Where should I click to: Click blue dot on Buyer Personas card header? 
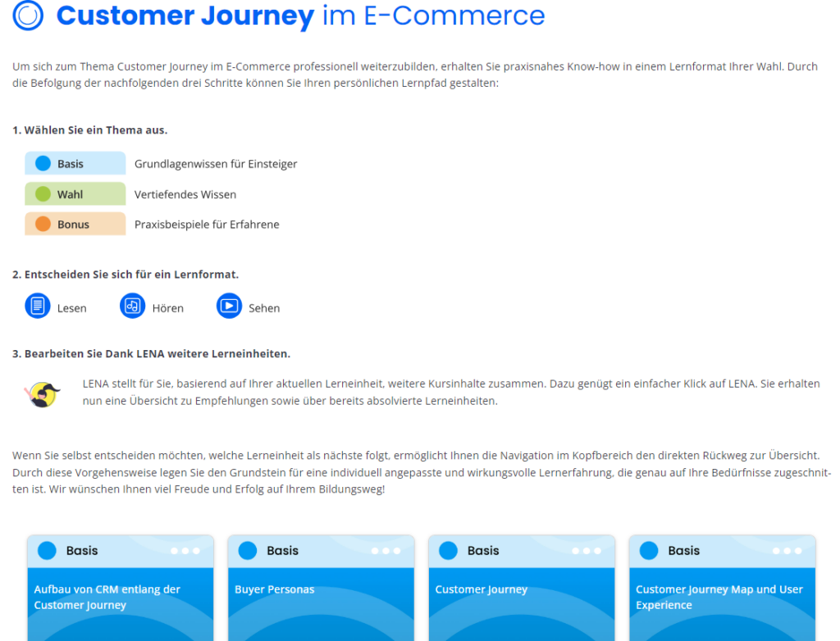(248, 551)
